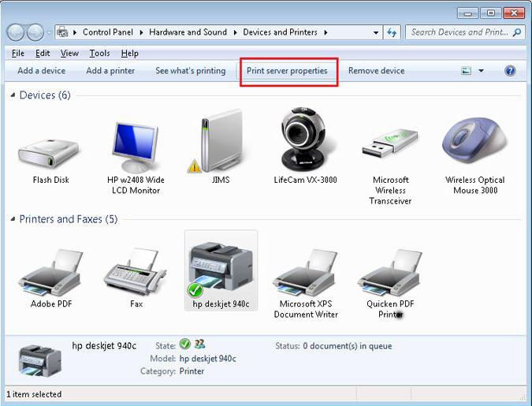The width and height of the screenshot is (532, 406).
Task: Go to Devices and Printers breadcrumb
Action: click(x=280, y=32)
